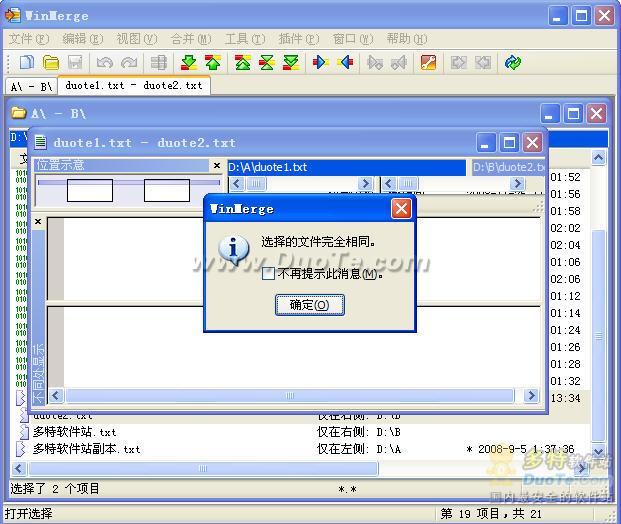Click diff pane scroll-left arrow
The width and height of the screenshot is (621, 524).
(x=55, y=395)
